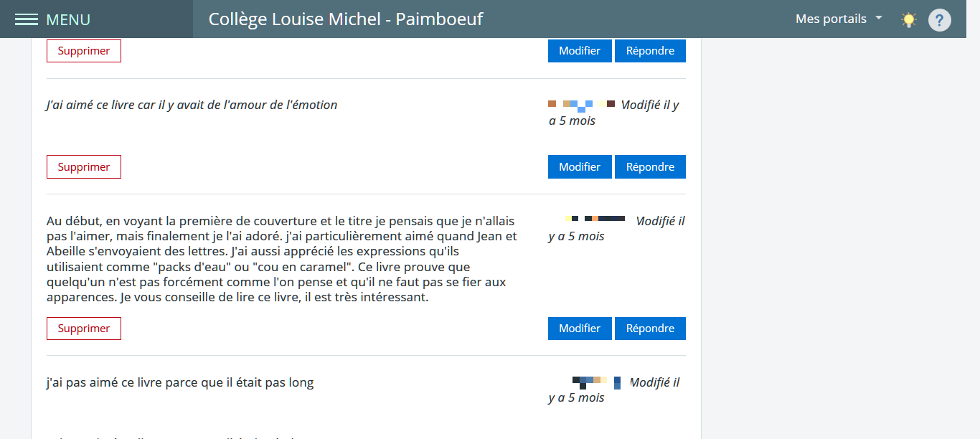Viewport: 980px width, 439px height.
Task: Reply to the Jean et Abeille comment
Action: click(x=650, y=329)
